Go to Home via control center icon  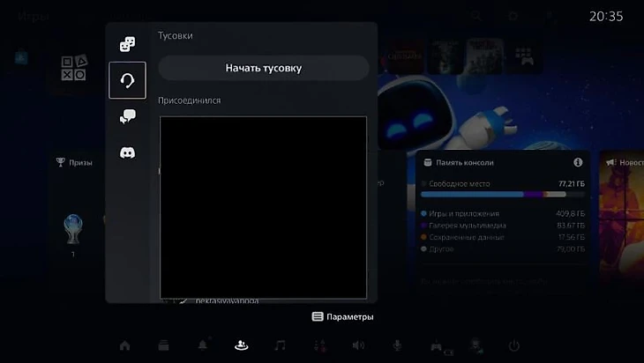[124, 345]
